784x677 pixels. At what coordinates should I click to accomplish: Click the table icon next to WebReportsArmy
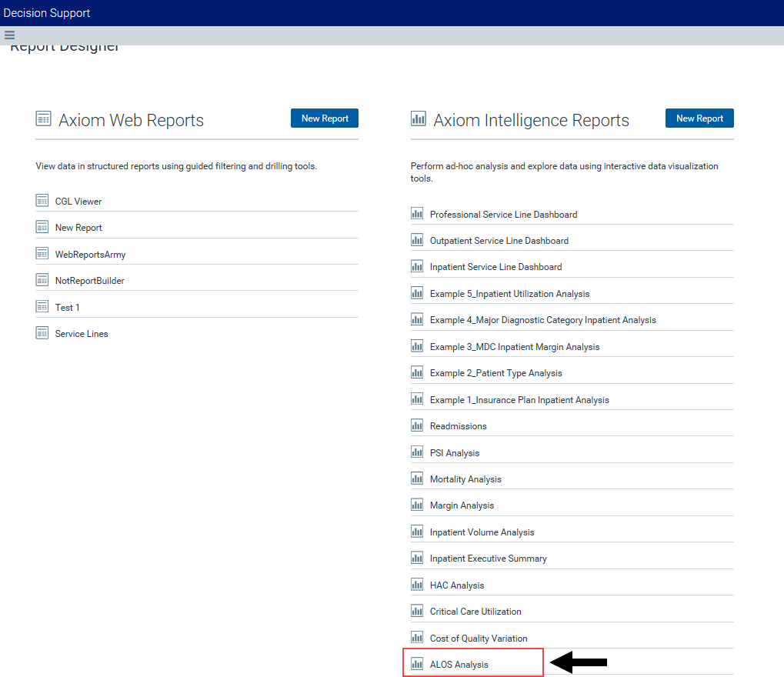pyautogui.click(x=42, y=254)
